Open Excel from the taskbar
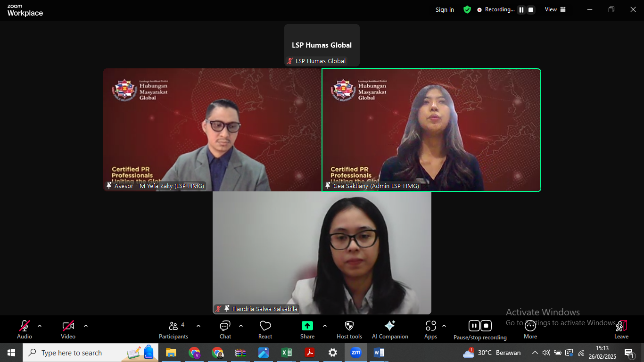The height and width of the screenshot is (362, 644). coord(286,353)
